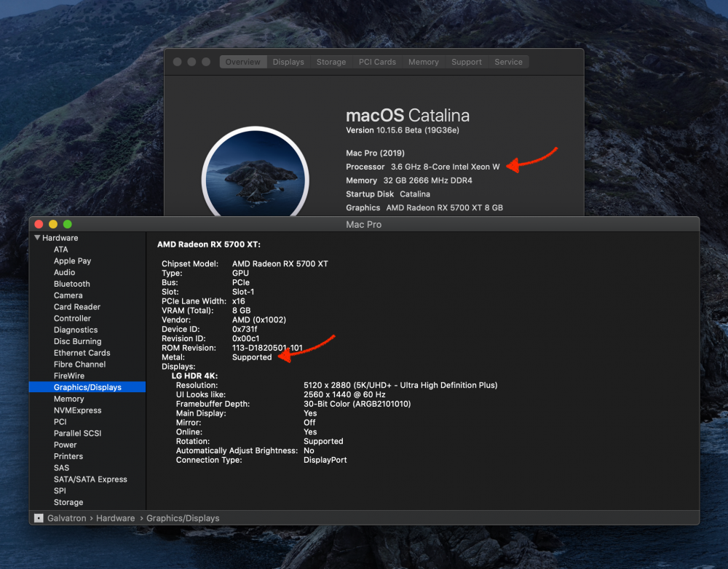
Task: Open Diagnostics in the sidebar
Action: click(x=76, y=330)
